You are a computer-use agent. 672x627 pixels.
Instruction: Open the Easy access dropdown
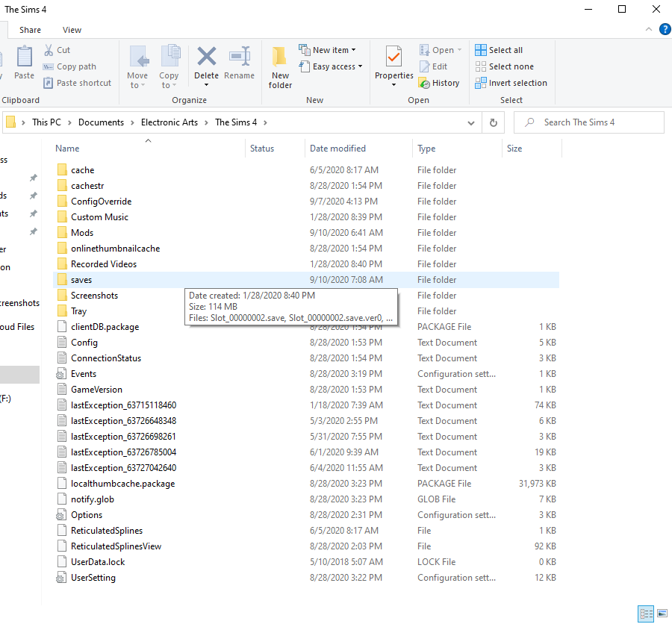point(332,66)
